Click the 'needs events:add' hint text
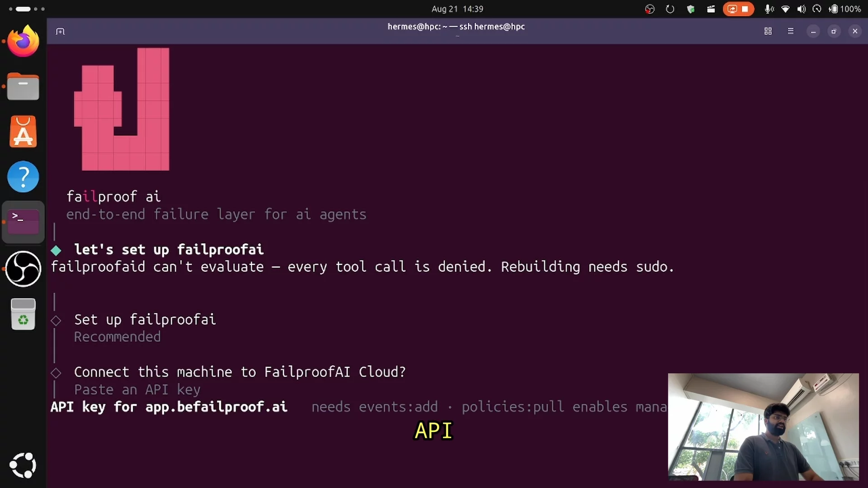Viewport: 868px width, 488px height. tap(374, 407)
